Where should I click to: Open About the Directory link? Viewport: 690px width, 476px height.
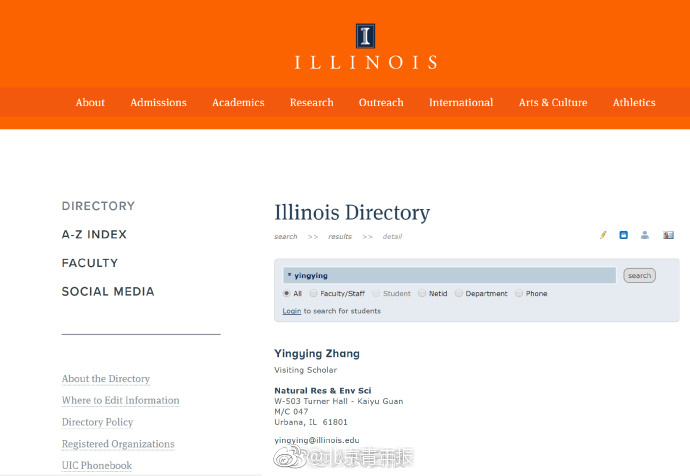(106, 379)
